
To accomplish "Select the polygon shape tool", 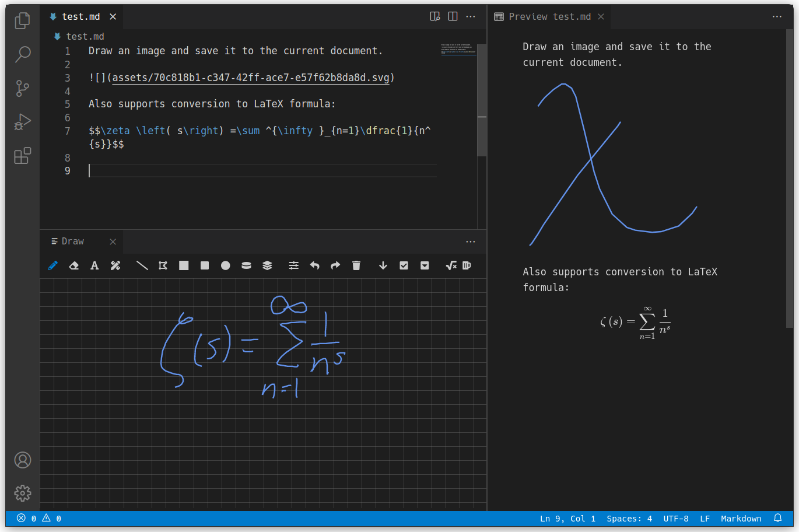I will click(163, 265).
